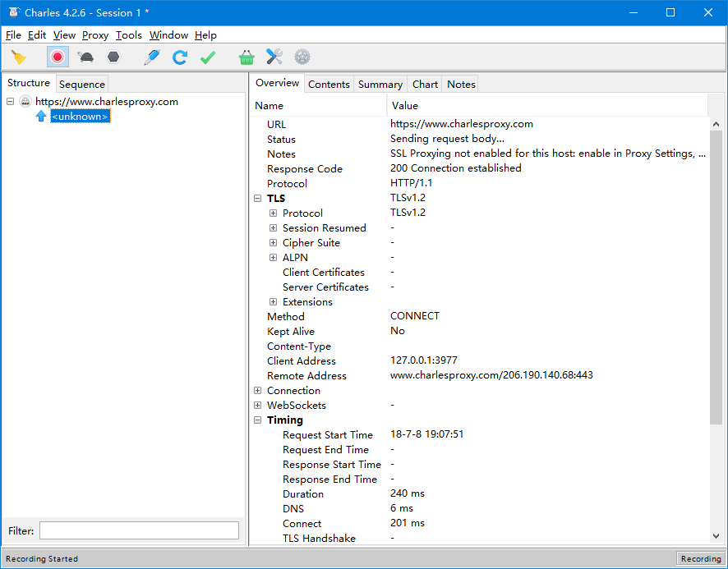Click the host globe icon for charlesproxy.com
728x569 pixels.
(25, 101)
